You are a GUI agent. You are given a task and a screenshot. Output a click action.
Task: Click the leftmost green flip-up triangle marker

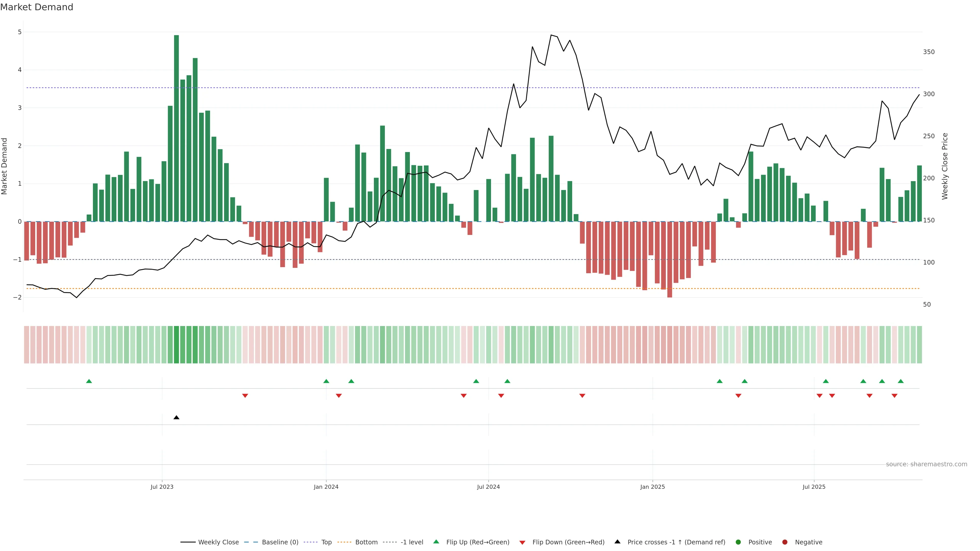pos(89,381)
